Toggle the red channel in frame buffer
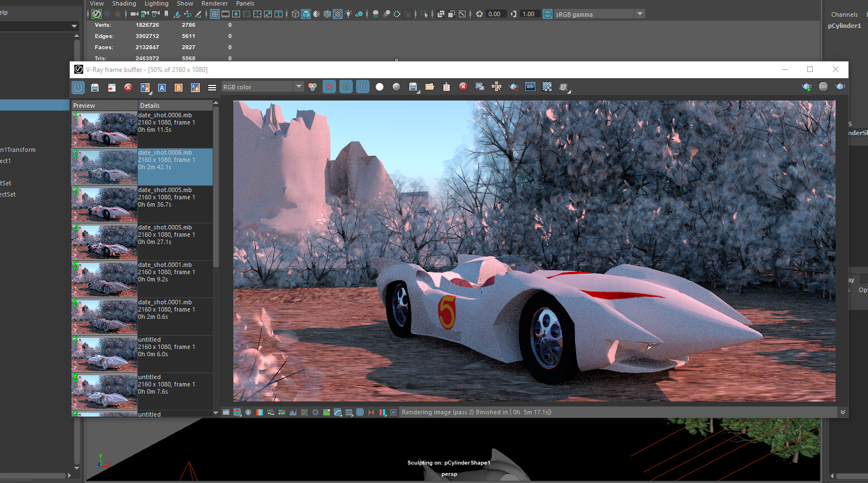Image resolution: width=868 pixels, height=483 pixels. [x=329, y=87]
